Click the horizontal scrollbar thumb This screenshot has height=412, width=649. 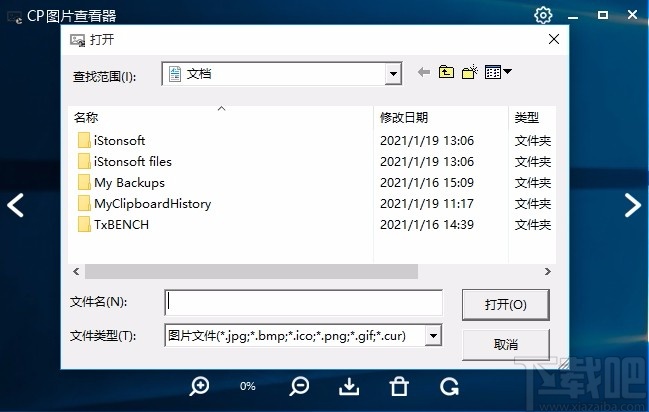point(251,272)
